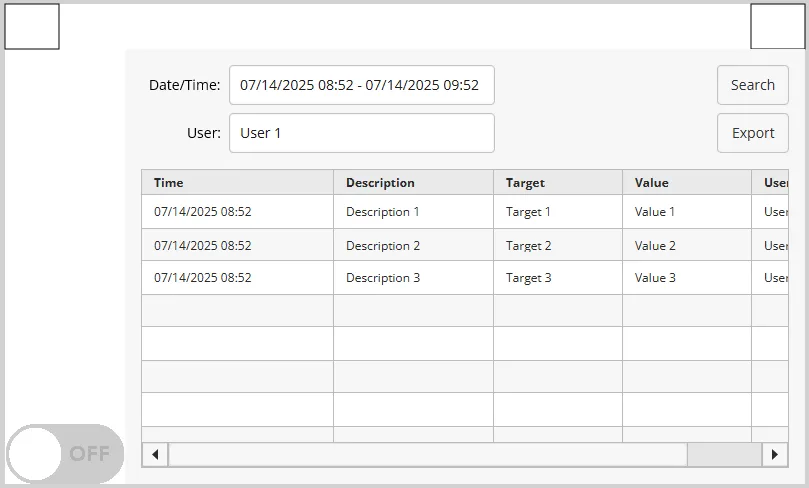Click the scroll left arrow
Viewport: 809px width, 488px height.
pyautogui.click(x=155, y=454)
